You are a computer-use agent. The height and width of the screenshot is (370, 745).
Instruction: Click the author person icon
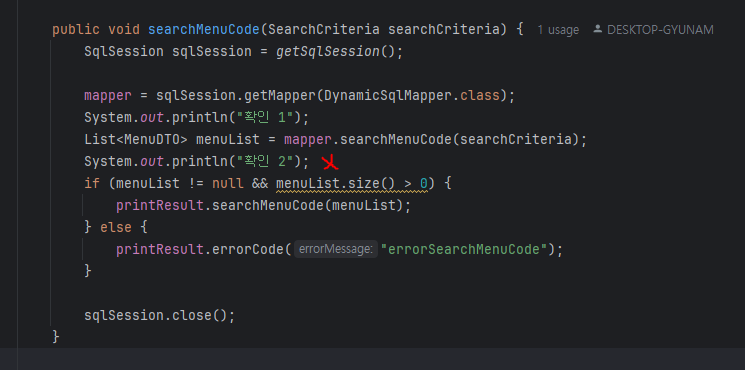click(597, 29)
